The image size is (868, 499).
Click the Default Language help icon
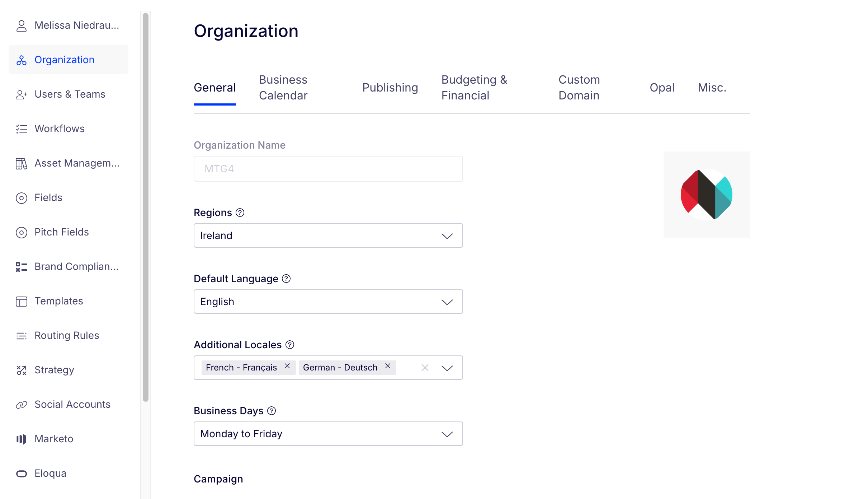286,279
